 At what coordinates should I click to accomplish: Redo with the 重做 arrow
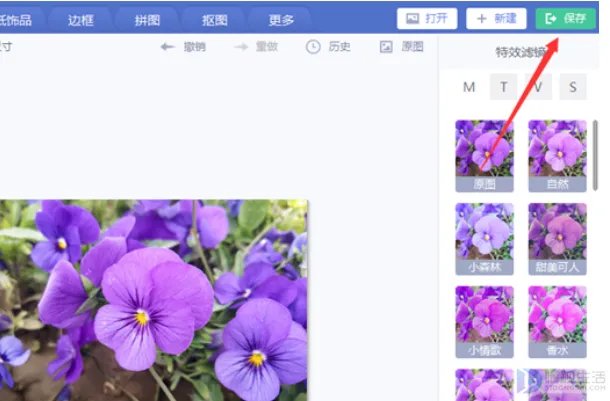pos(256,47)
